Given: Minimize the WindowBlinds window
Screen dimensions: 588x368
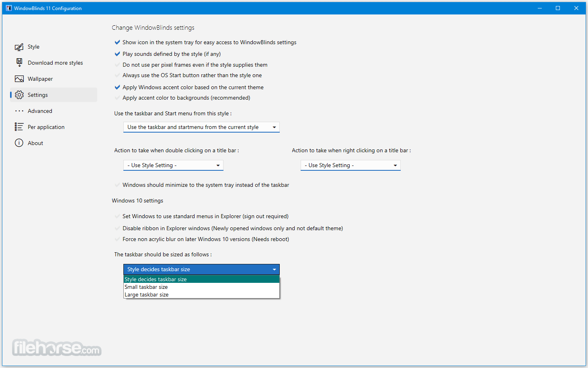Looking at the screenshot, I should click(540, 8).
